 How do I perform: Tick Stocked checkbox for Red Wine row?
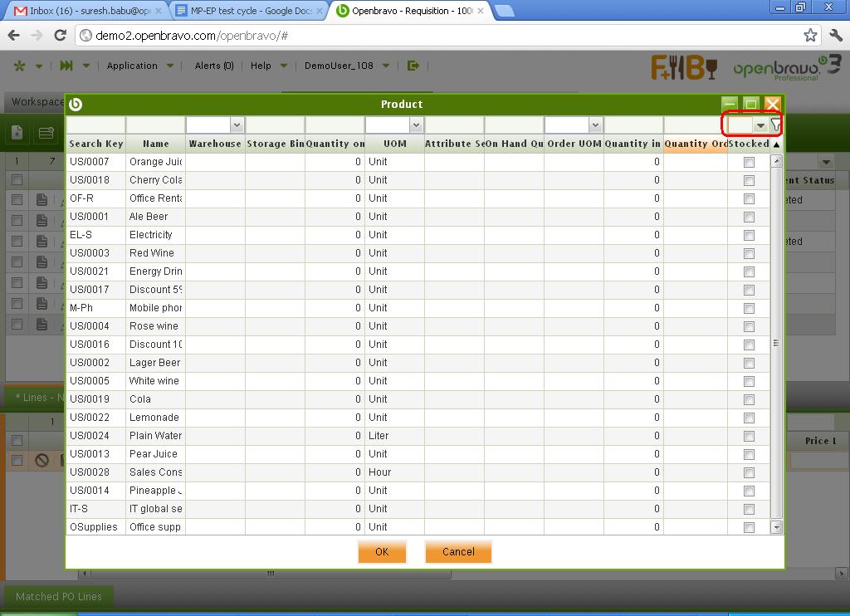(x=750, y=253)
